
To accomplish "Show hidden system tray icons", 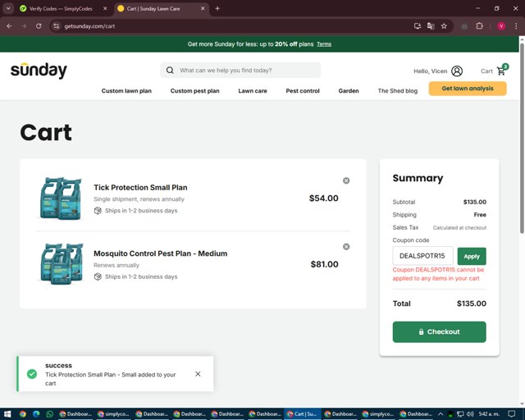I will [x=441, y=414].
